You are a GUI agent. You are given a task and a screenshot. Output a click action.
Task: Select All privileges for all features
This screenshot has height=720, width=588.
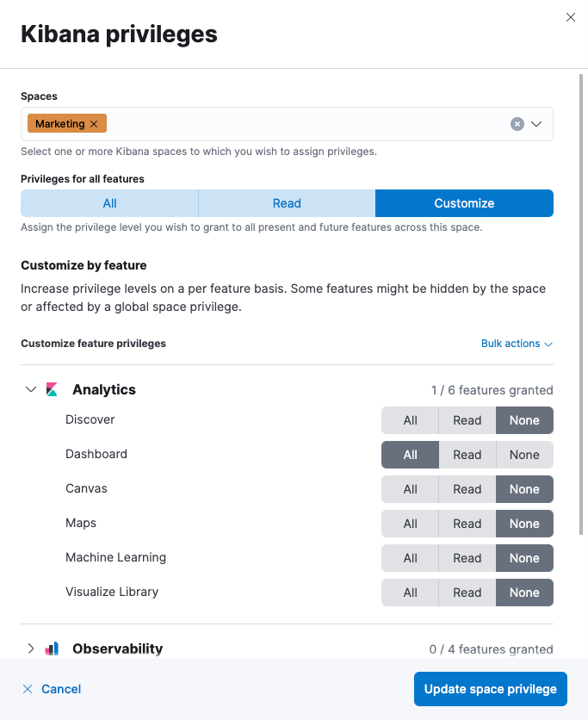pos(109,203)
